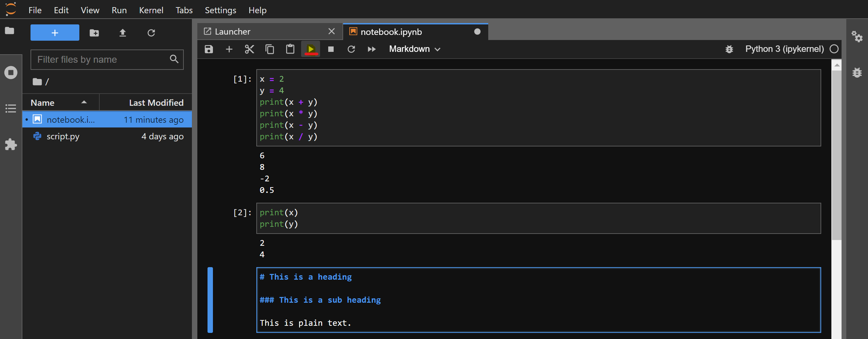Open the View menu
Viewport: 868px width, 339px height.
90,10
